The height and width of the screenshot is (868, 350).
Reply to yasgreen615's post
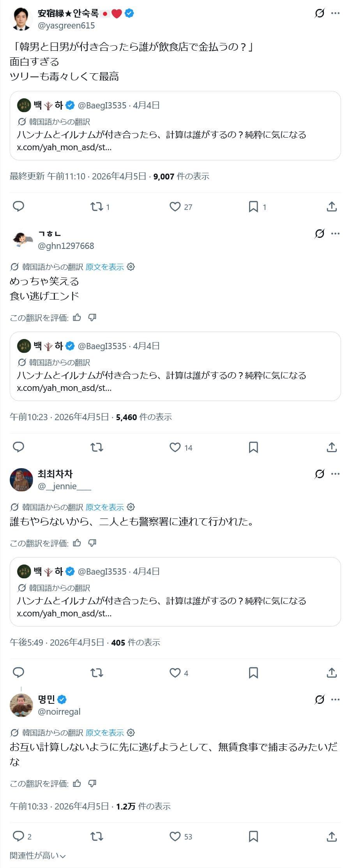19,206
